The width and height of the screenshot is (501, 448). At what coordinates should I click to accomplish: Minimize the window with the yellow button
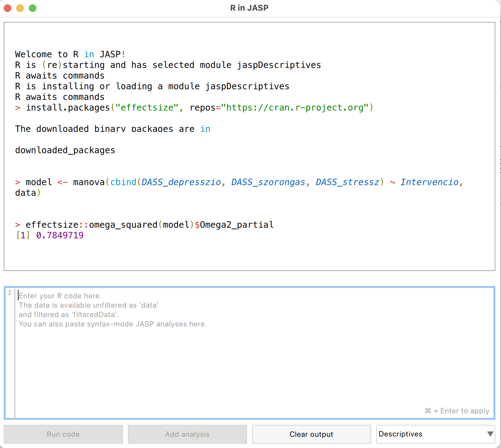(20, 8)
